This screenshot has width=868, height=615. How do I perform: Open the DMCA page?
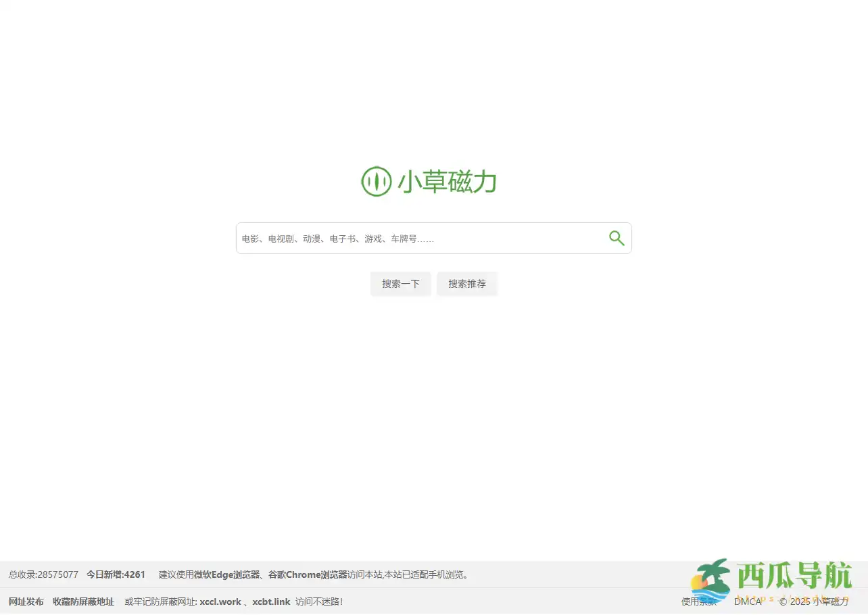(748, 601)
